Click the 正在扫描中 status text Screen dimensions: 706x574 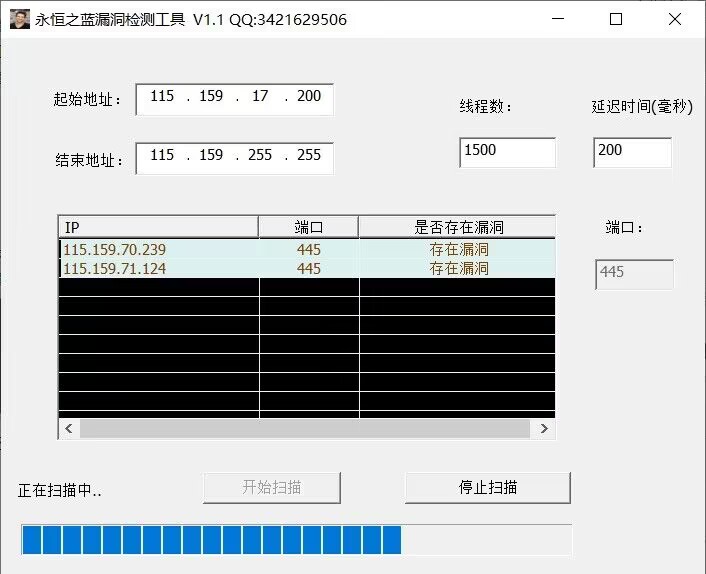59,490
